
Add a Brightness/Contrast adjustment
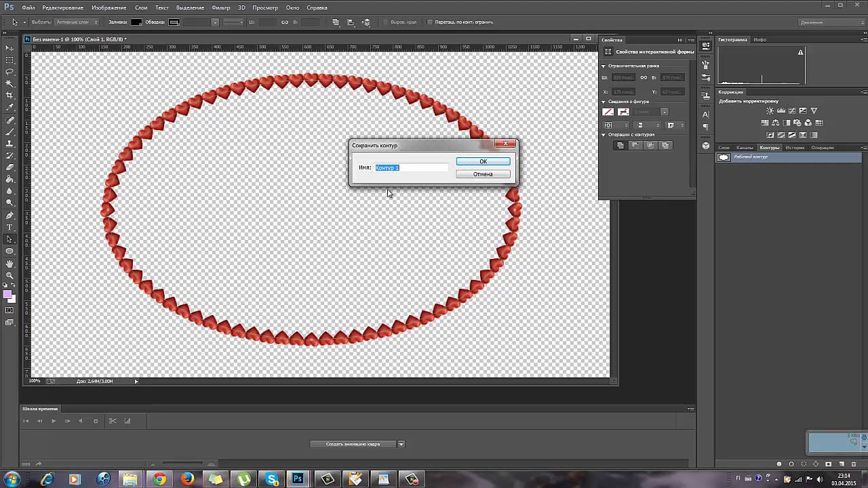(770, 111)
